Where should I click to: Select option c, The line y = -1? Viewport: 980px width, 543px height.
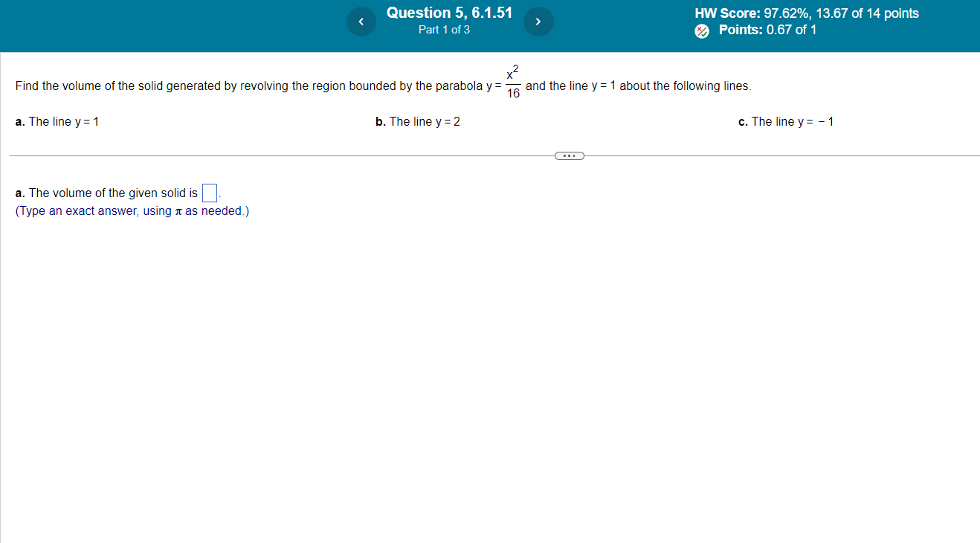click(785, 121)
